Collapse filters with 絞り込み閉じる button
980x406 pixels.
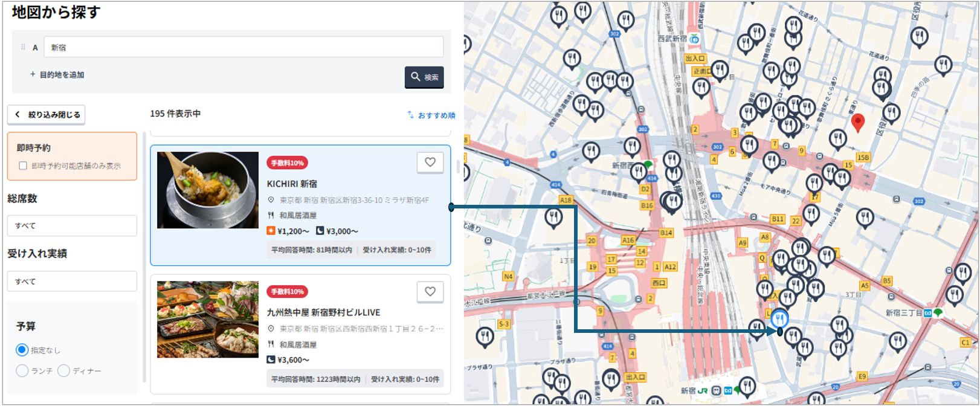click(47, 114)
